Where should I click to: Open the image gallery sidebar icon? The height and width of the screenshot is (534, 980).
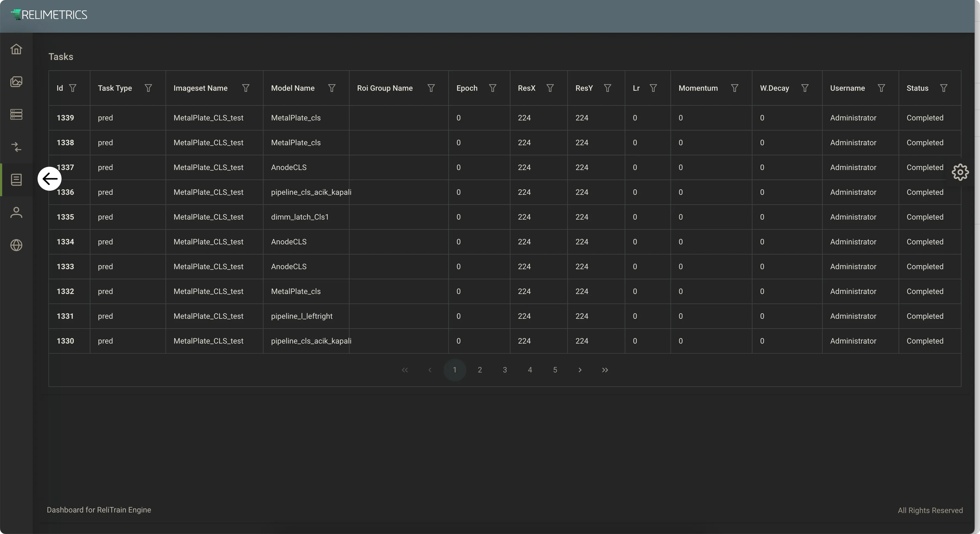16,81
